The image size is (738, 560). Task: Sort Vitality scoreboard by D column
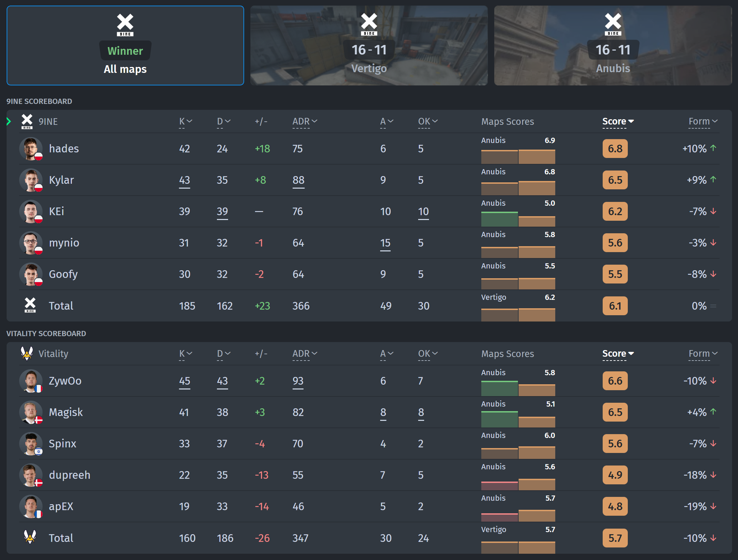click(x=224, y=354)
